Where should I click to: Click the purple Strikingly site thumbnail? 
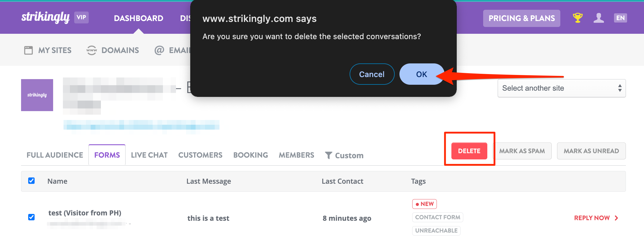(37, 95)
